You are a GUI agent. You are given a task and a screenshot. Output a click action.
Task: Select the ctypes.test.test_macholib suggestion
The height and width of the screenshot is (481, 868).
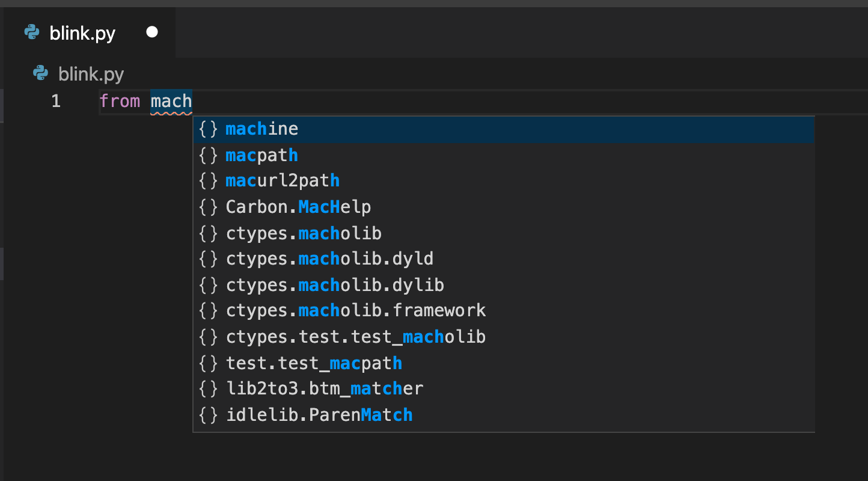pyautogui.click(x=356, y=337)
